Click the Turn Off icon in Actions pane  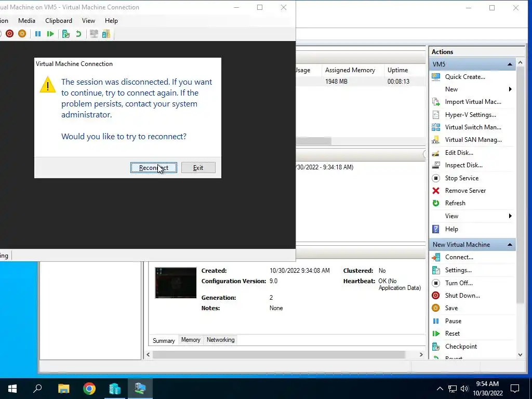pos(436,283)
